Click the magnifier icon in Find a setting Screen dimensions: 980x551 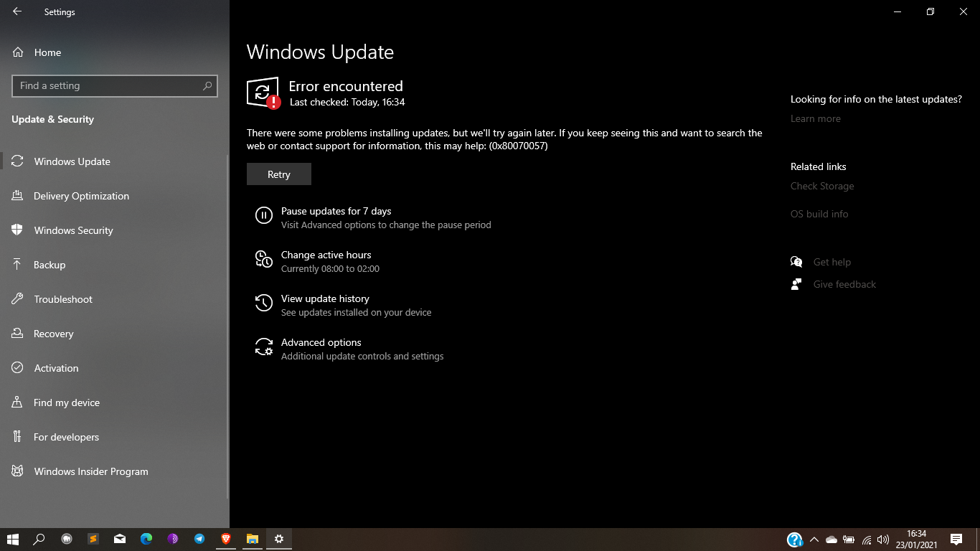[207, 85]
